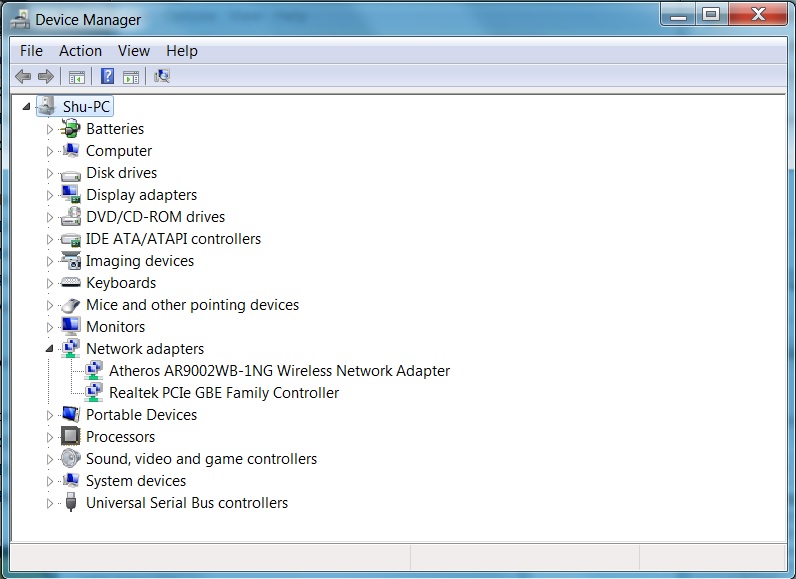Select Sound, video and game controllers label

(202, 459)
